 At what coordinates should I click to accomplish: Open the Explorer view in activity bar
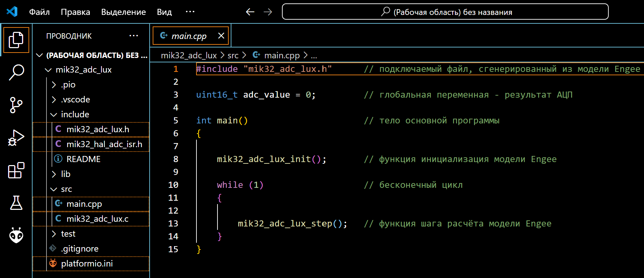(x=16, y=40)
